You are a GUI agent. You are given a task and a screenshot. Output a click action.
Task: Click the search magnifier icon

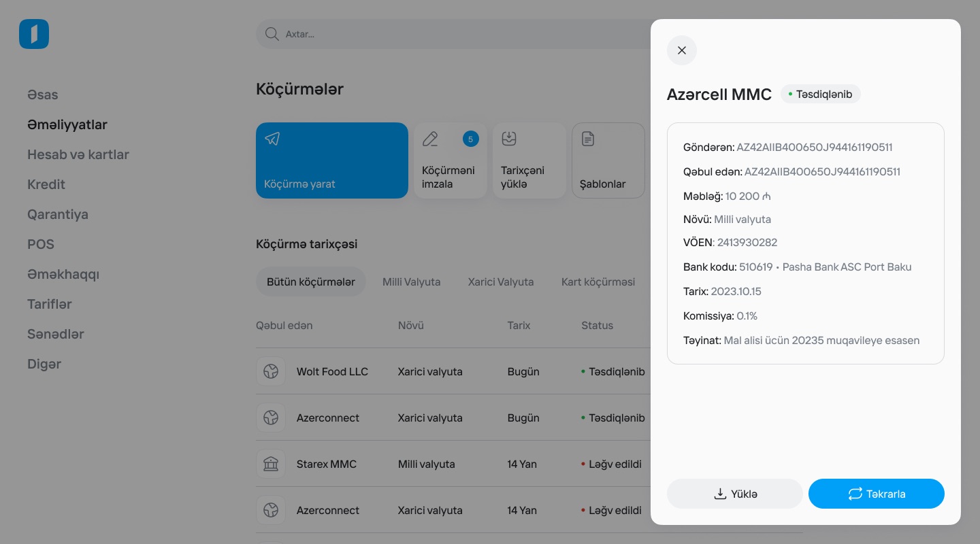click(x=272, y=34)
